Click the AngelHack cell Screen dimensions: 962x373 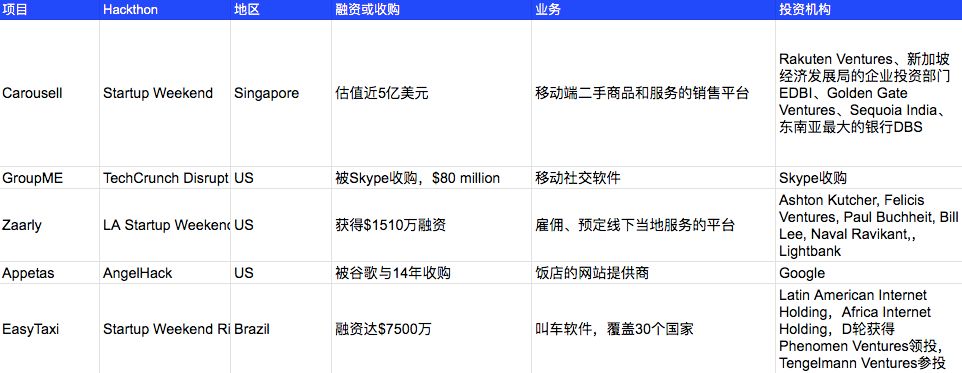[165, 273]
